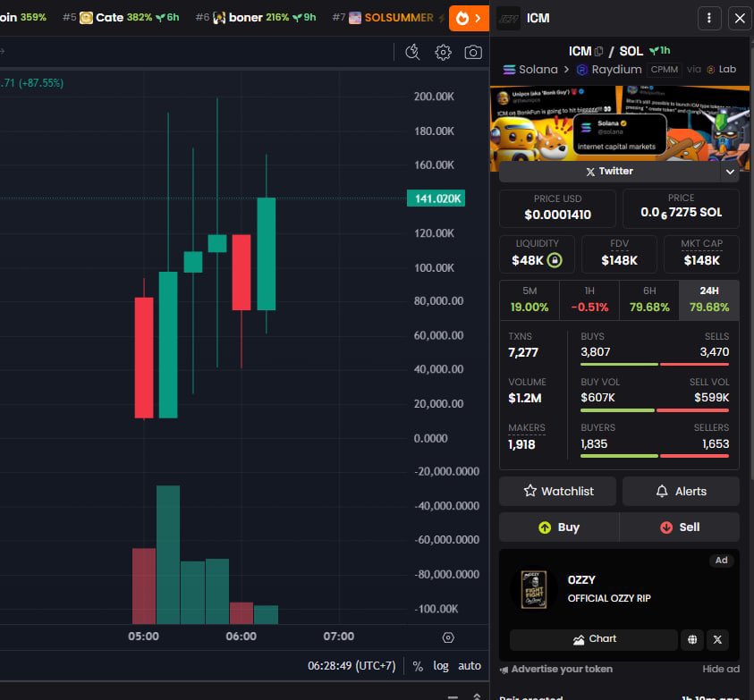Viewport: 754px width, 700px height.
Task: Click the PRICE USD $0.0001410 box
Action: pyautogui.click(x=557, y=208)
